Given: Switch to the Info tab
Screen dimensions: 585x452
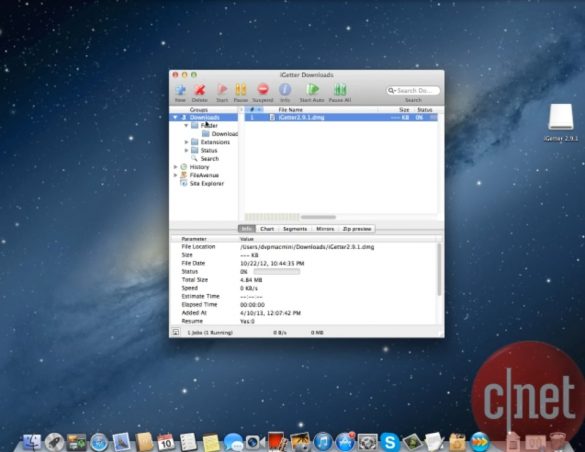Looking at the screenshot, I should point(247,229).
